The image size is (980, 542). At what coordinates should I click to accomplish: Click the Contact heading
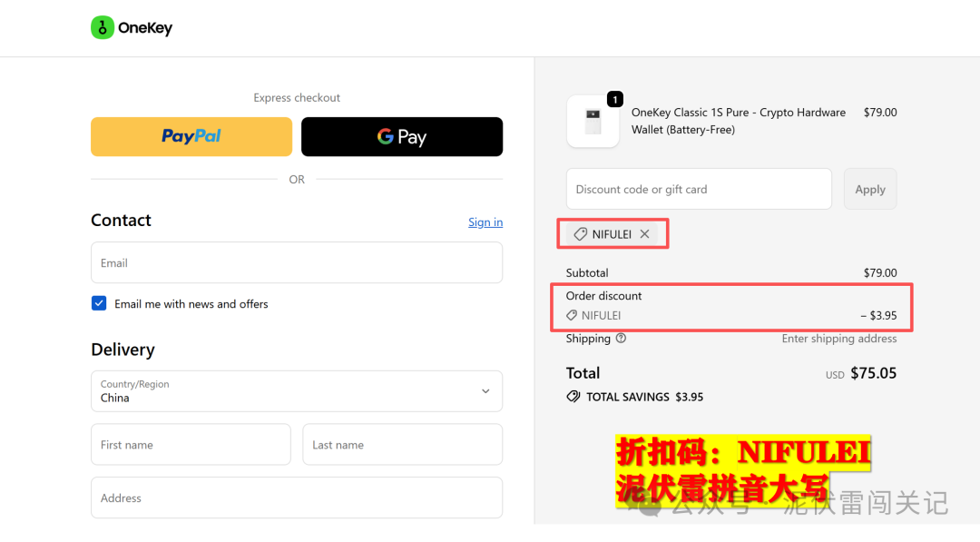click(x=121, y=220)
